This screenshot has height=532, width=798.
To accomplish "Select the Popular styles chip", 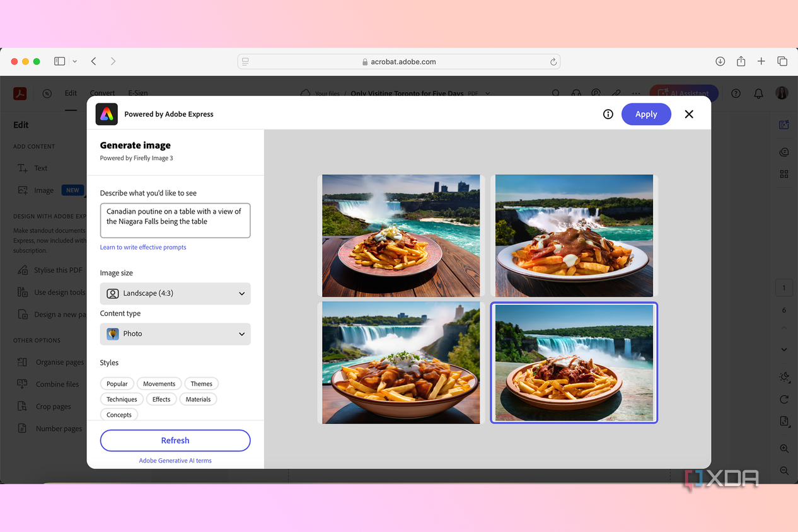I will (117, 384).
